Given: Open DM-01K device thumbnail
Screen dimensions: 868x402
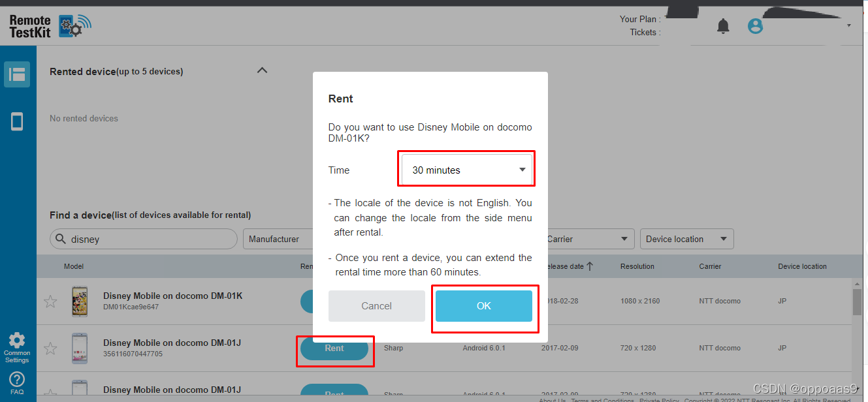Looking at the screenshot, I should click(x=80, y=301).
